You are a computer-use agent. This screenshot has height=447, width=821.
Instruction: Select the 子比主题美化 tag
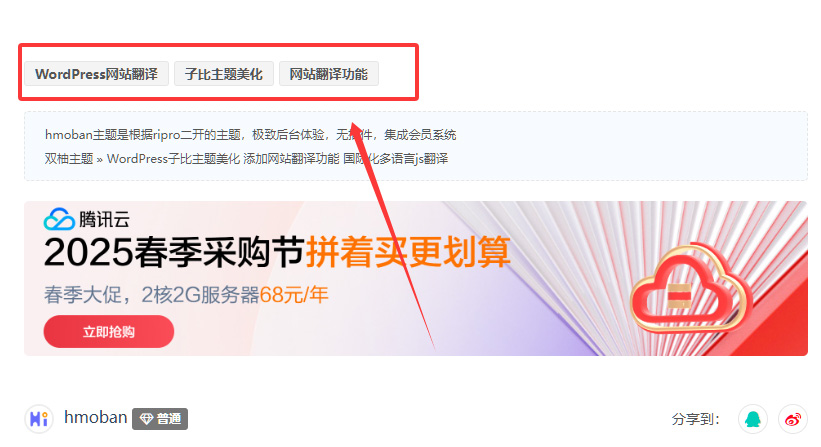[224, 74]
